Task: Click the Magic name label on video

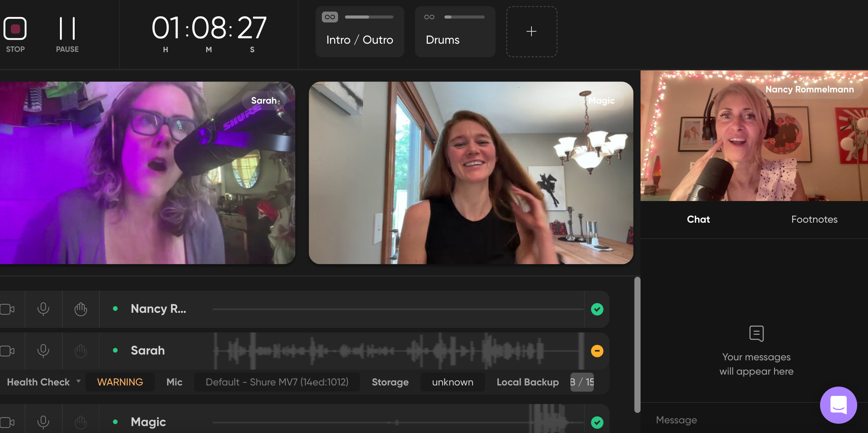Action: coord(601,101)
